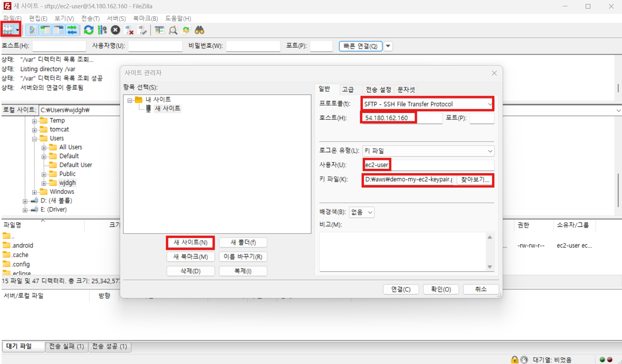Open the 보기(V) menu
Image resolution: width=622 pixels, height=364 pixels.
tap(64, 19)
